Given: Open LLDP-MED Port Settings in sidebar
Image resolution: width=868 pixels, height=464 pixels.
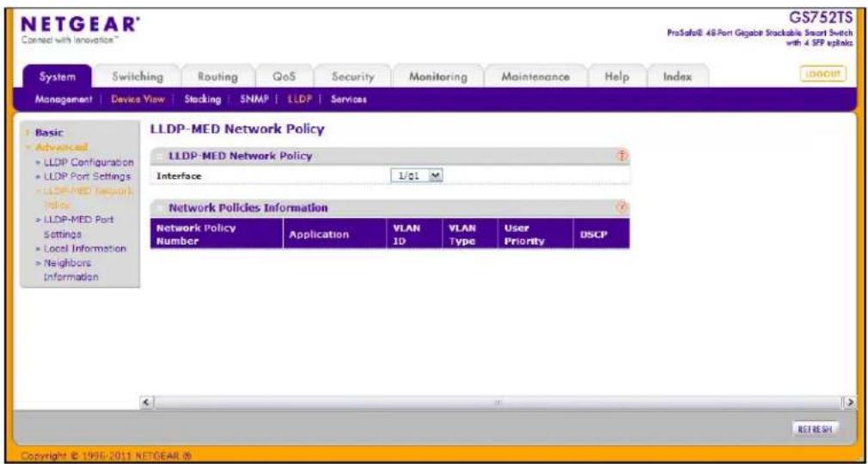Looking at the screenshot, I should pos(78,227).
